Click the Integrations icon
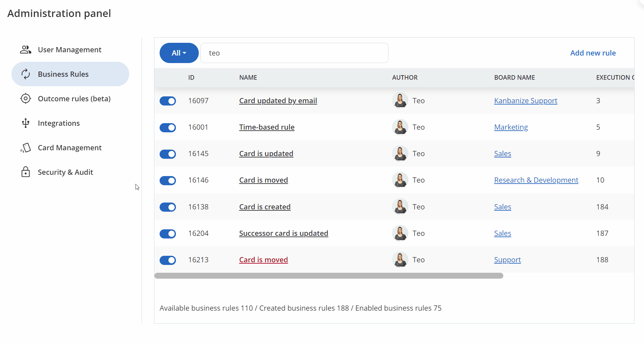The image size is (644, 343). coord(25,123)
